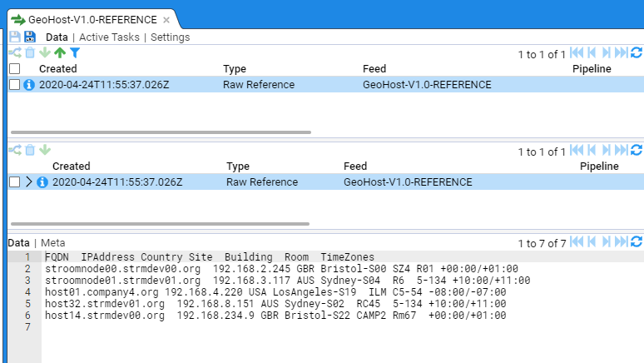Refresh the top stream list

637,53
